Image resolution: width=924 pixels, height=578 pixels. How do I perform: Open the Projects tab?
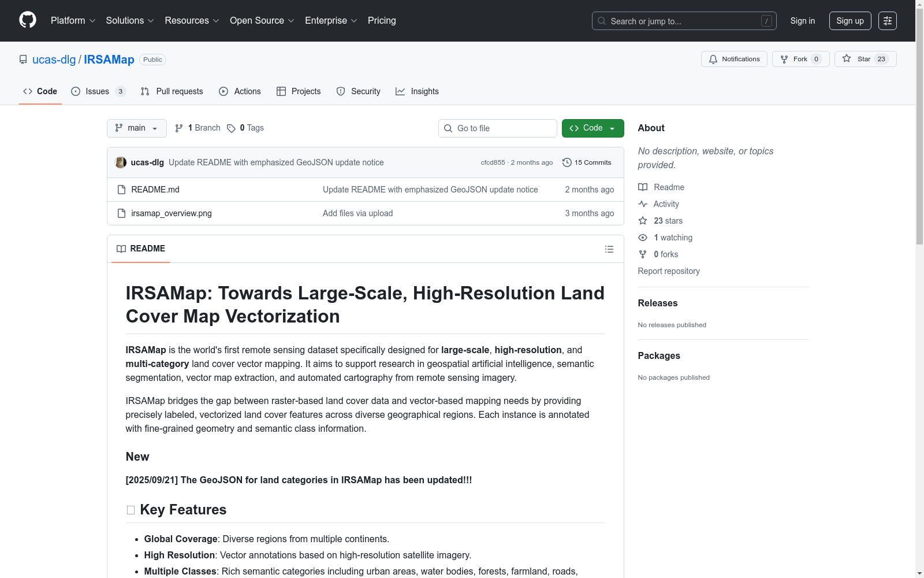pyautogui.click(x=299, y=91)
